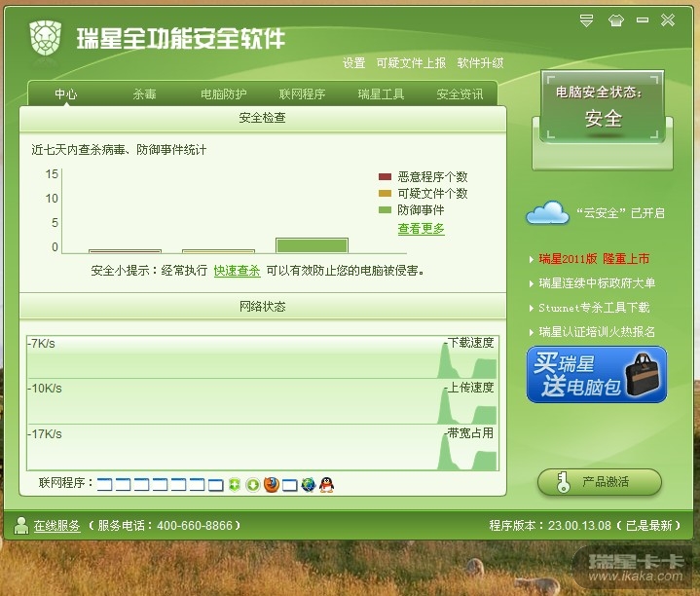Open the Stuxnet专杀工具下载 link
The image size is (700, 596).
(x=594, y=308)
